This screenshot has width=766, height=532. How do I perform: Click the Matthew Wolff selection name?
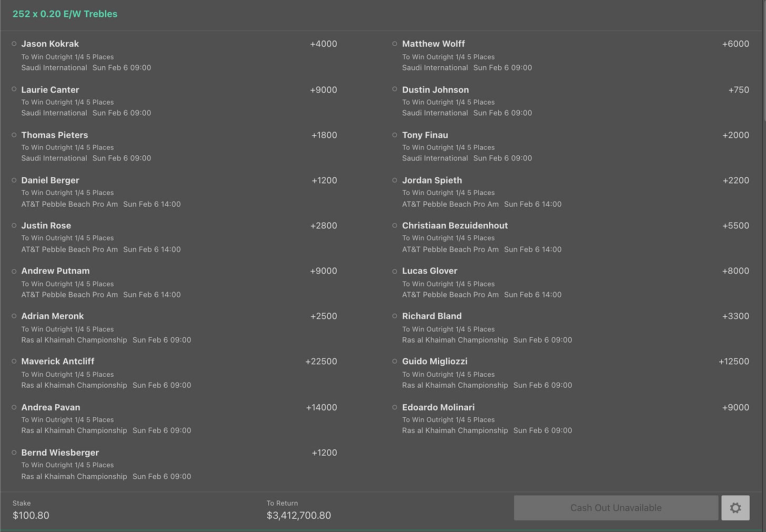tap(434, 44)
